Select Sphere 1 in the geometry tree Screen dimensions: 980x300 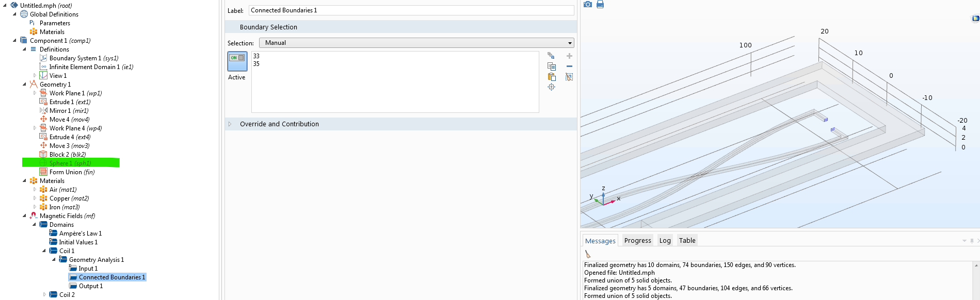[70, 163]
